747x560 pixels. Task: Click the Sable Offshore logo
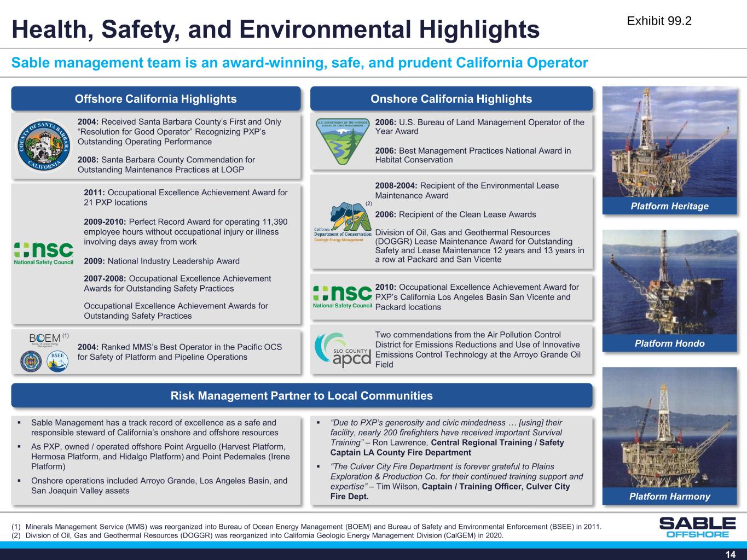coord(697,527)
